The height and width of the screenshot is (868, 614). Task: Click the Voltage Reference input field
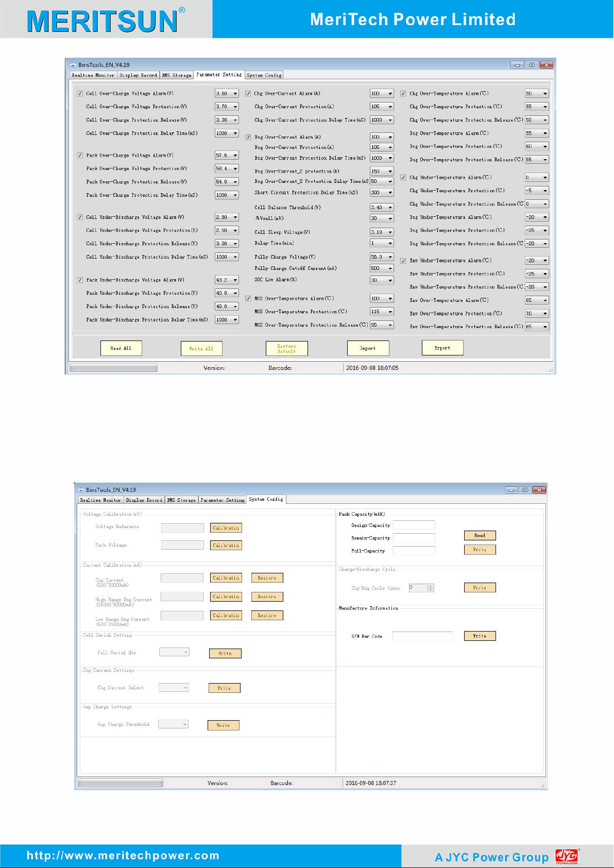click(x=182, y=528)
